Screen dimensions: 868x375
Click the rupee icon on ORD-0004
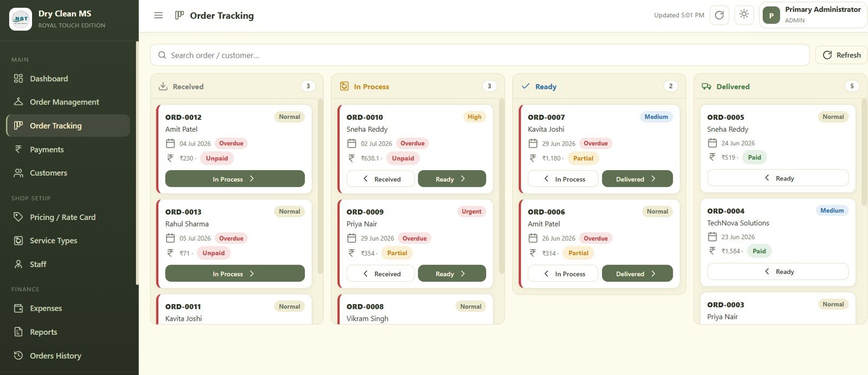pos(712,250)
